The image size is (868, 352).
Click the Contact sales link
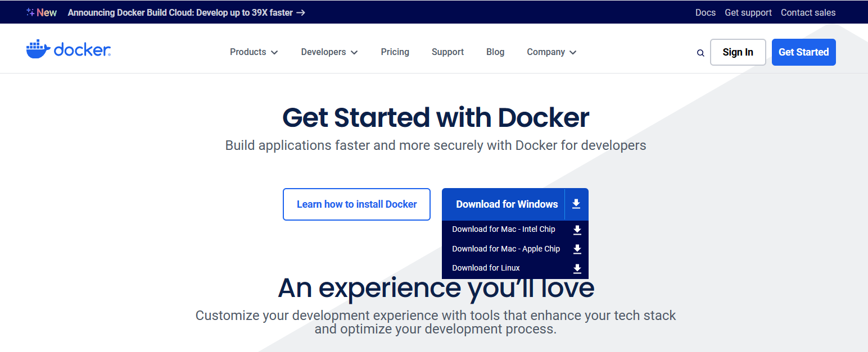click(808, 12)
